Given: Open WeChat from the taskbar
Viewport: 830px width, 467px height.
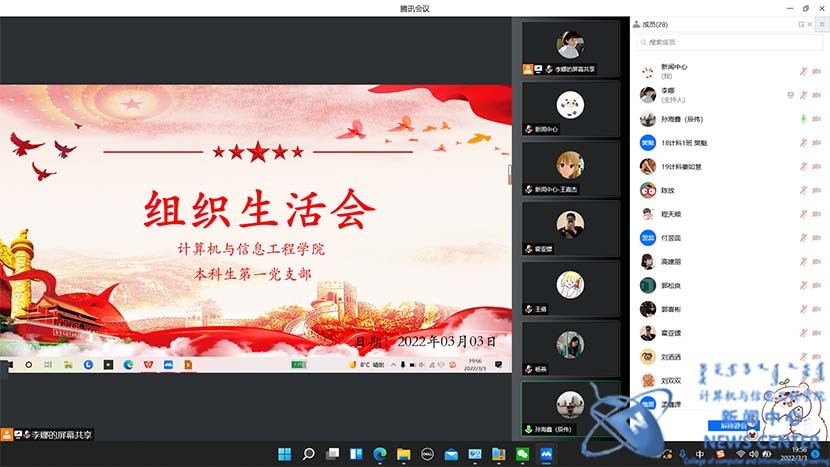Looking at the screenshot, I should point(522,454).
